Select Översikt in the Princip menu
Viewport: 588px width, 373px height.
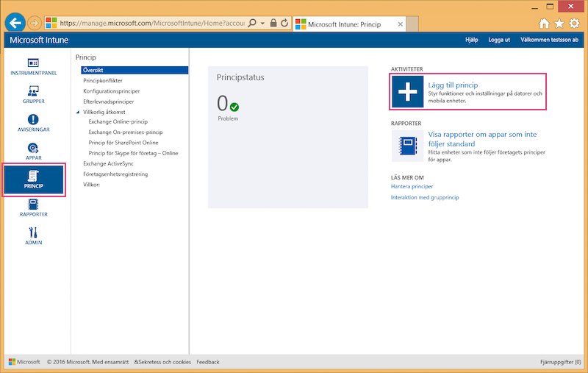135,70
